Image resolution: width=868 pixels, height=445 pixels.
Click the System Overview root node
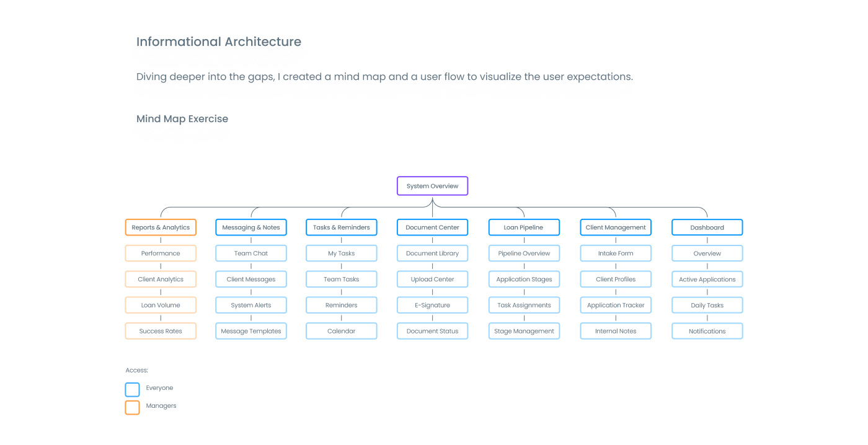[x=432, y=186]
